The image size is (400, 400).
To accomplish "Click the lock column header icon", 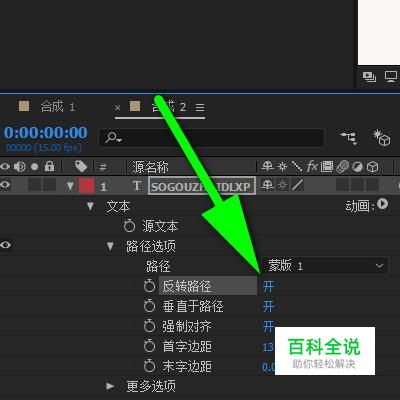I will [49, 166].
